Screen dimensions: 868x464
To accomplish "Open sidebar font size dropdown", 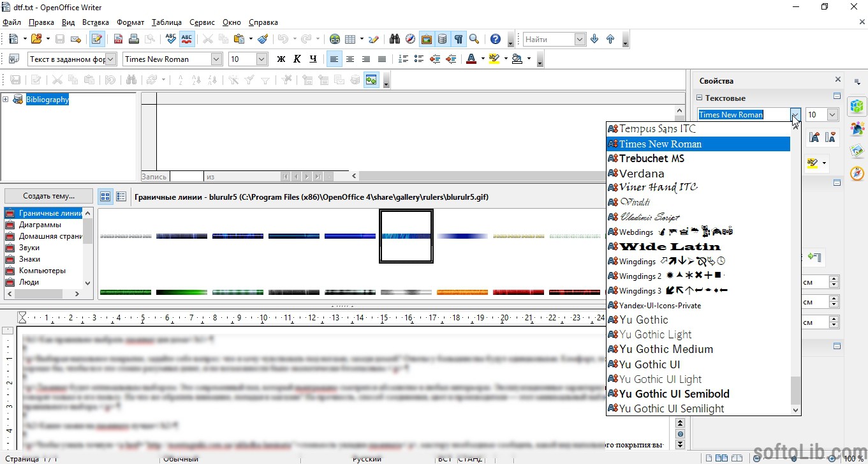I will (832, 115).
